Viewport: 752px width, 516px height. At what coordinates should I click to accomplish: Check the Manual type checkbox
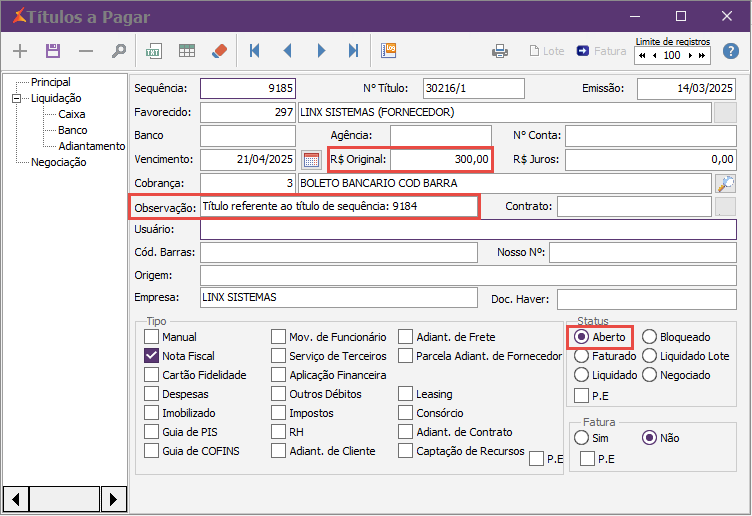point(152,337)
